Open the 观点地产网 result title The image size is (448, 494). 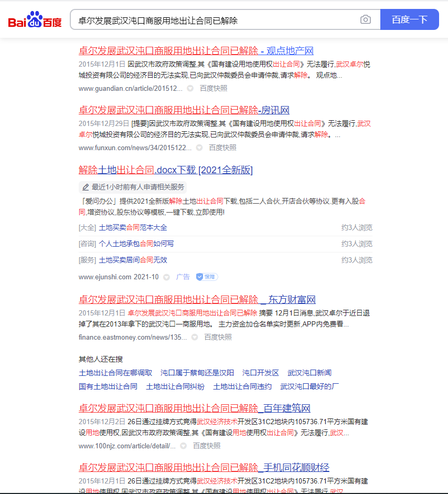pyautogui.click(x=196, y=51)
